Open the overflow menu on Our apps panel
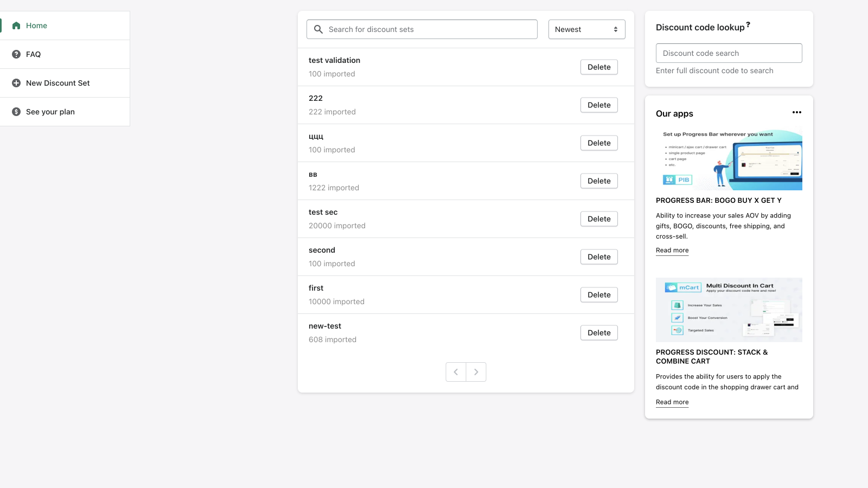The image size is (868, 488). [796, 112]
